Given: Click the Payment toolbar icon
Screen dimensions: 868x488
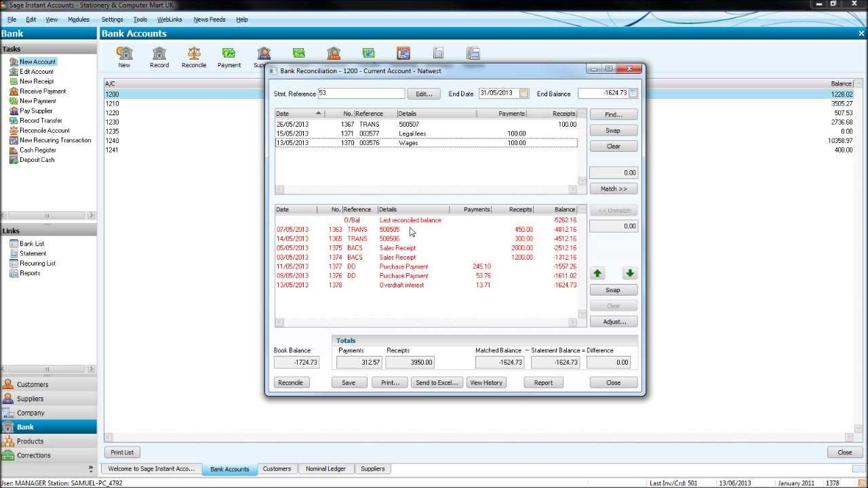Looking at the screenshot, I should [x=229, y=54].
